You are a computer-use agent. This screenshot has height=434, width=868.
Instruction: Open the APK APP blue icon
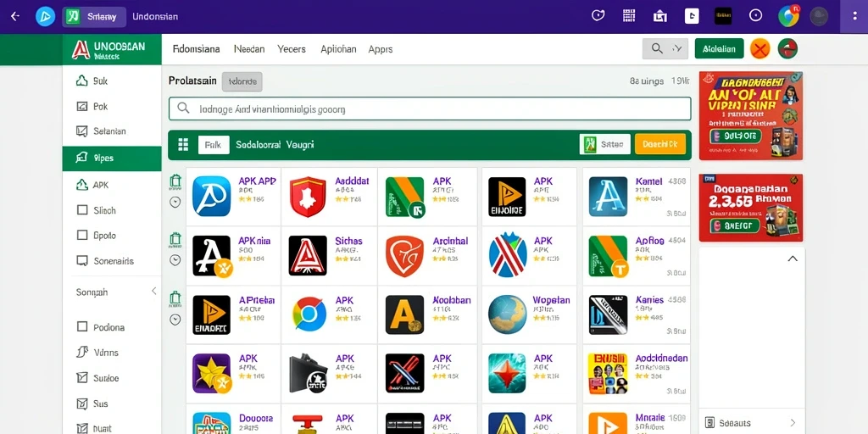[211, 196]
